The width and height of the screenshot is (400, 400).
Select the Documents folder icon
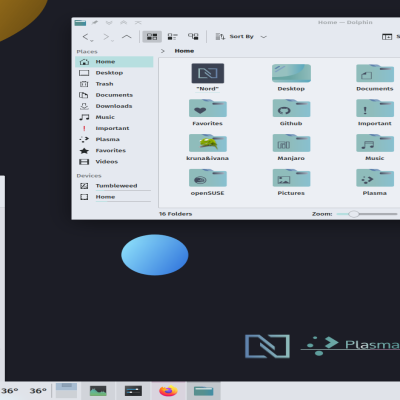point(375,73)
